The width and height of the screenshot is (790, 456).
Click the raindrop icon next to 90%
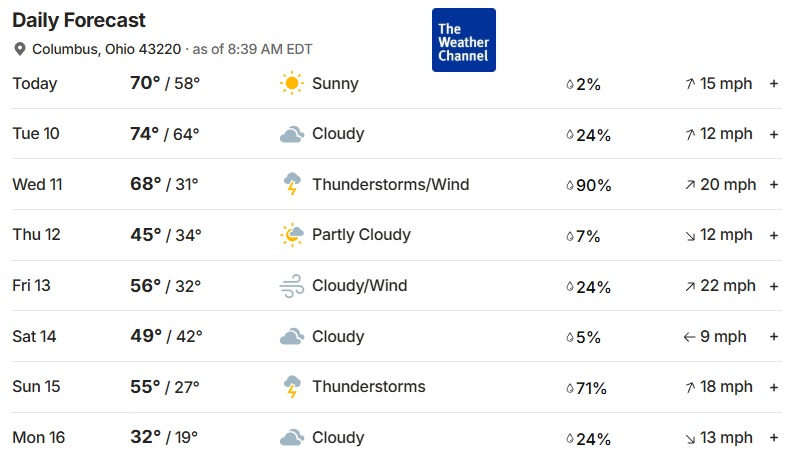point(570,185)
